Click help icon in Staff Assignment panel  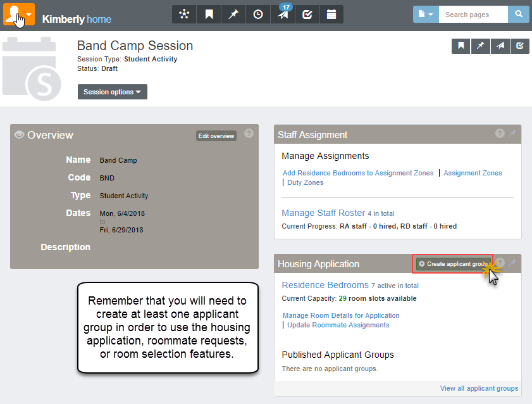[500, 134]
